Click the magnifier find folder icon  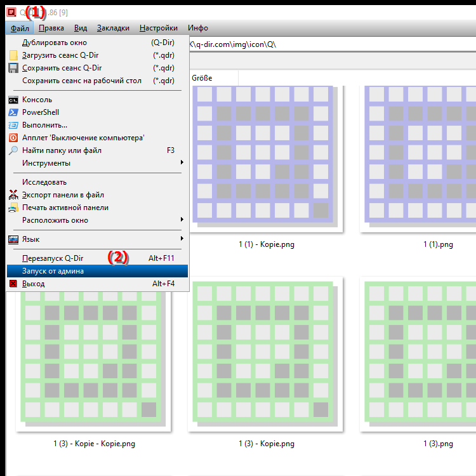click(13, 150)
